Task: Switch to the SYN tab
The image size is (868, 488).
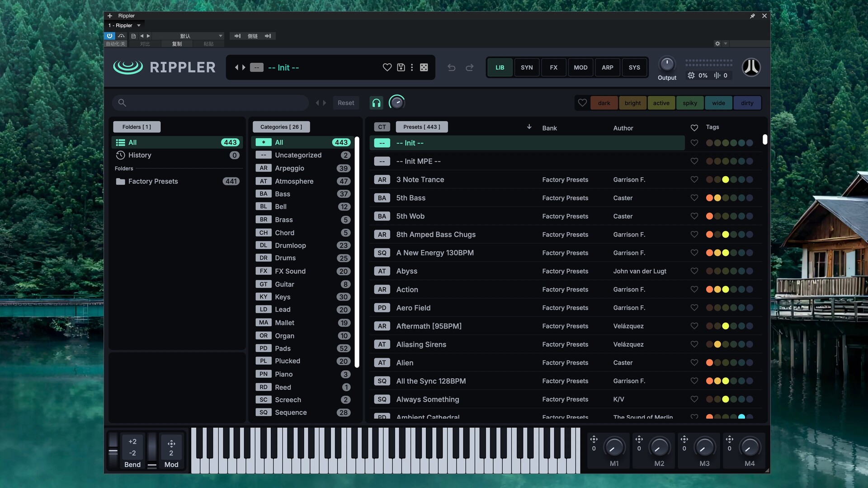Action: click(527, 67)
